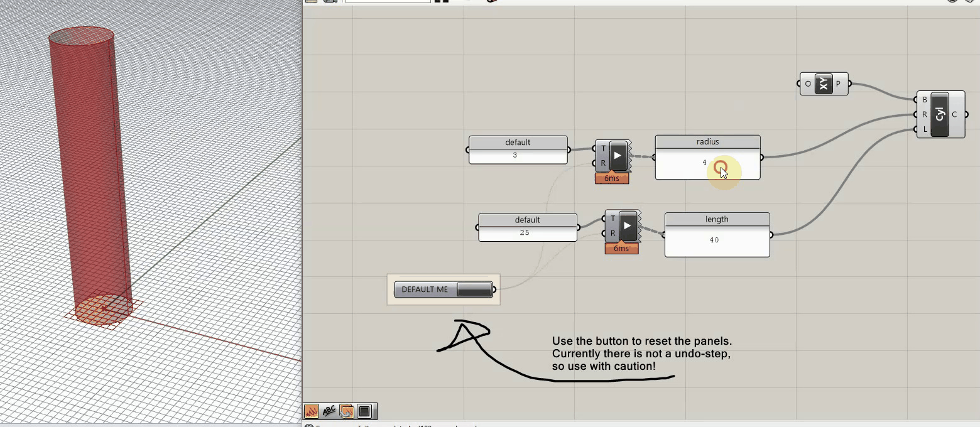Click the play icon feeding length panel

click(x=628, y=225)
